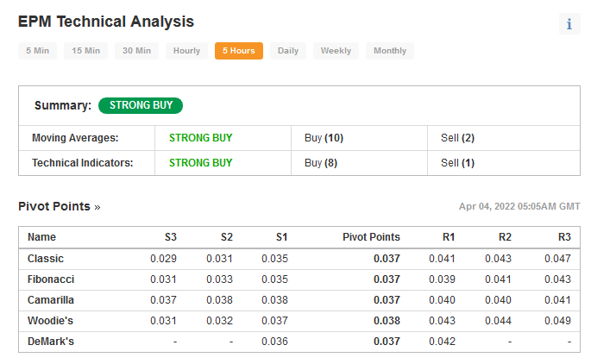View the Weekly timeframe
The image size is (591, 364).
pos(336,51)
